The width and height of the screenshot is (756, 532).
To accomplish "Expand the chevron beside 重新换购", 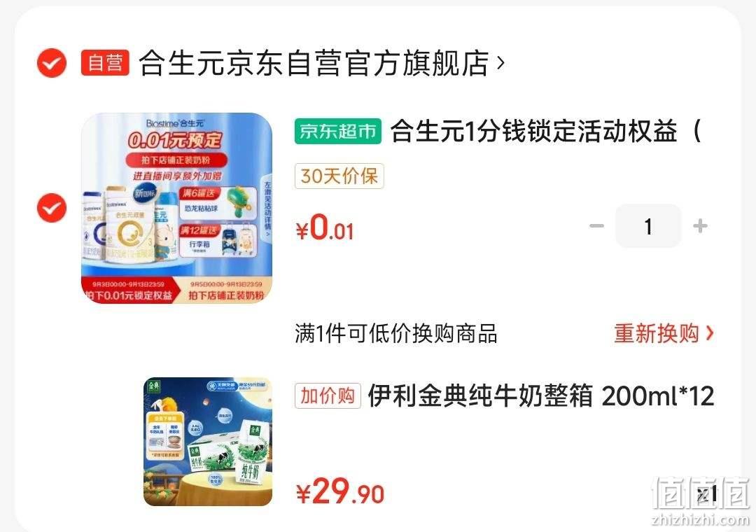I will (x=709, y=333).
